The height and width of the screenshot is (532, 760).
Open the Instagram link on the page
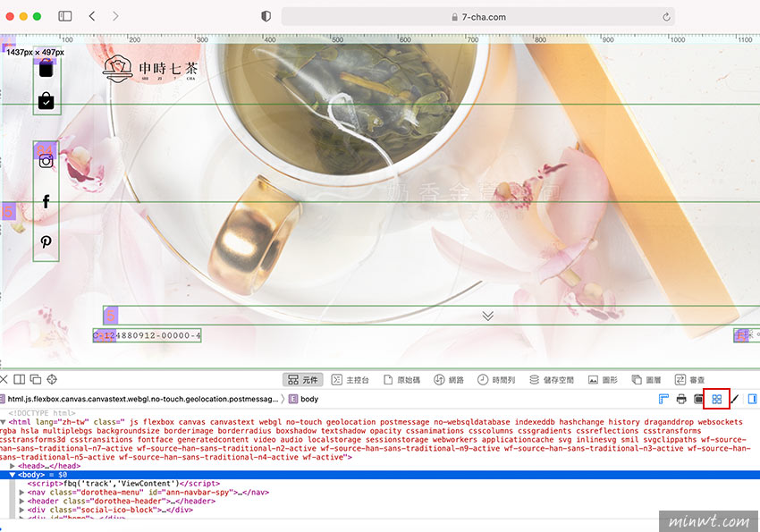(46, 161)
